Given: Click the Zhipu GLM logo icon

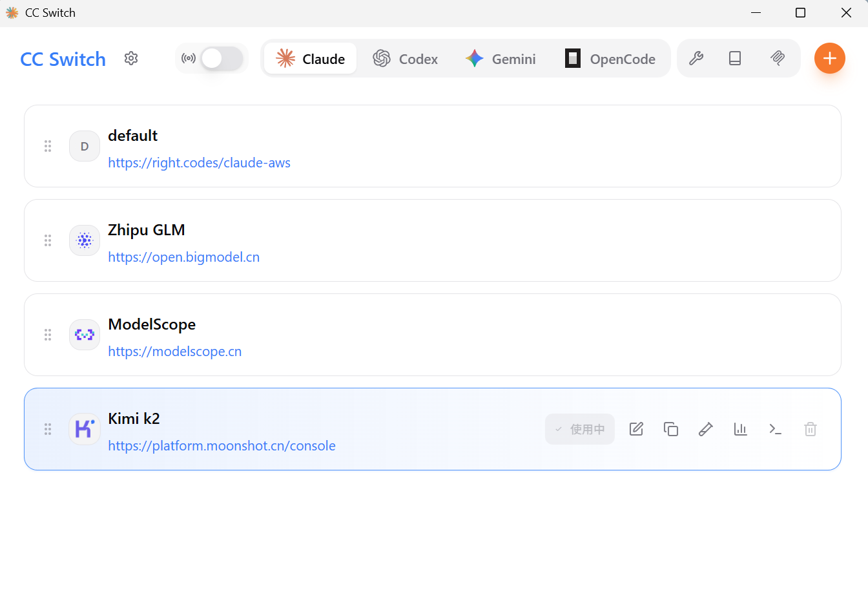Looking at the screenshot, I should point(85,240).
